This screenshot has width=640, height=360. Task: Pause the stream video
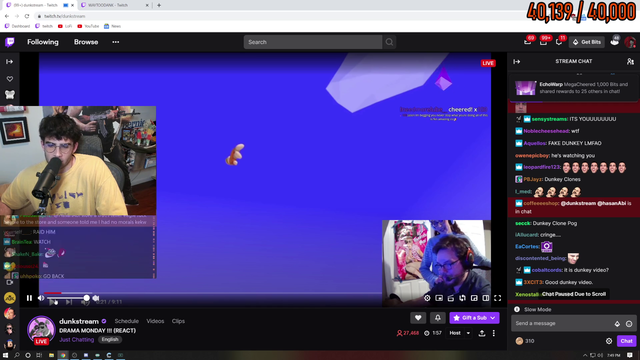(x=29, y=298)
